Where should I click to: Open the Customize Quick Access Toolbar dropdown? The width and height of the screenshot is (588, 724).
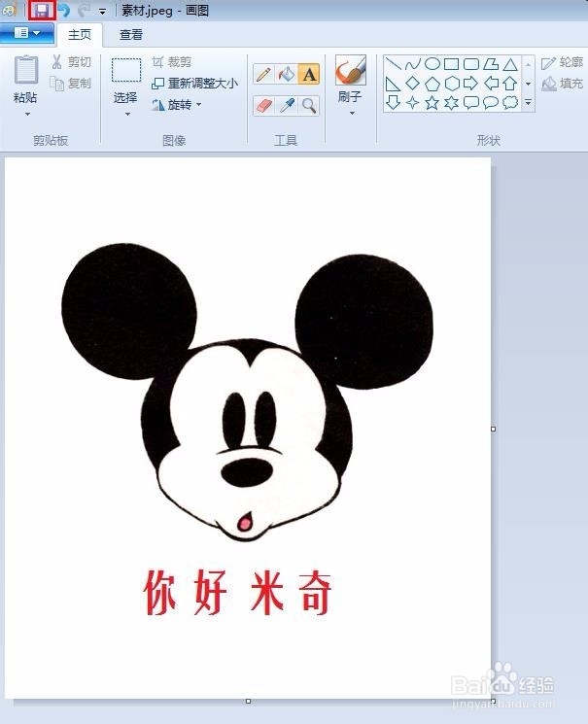(103, 12)
